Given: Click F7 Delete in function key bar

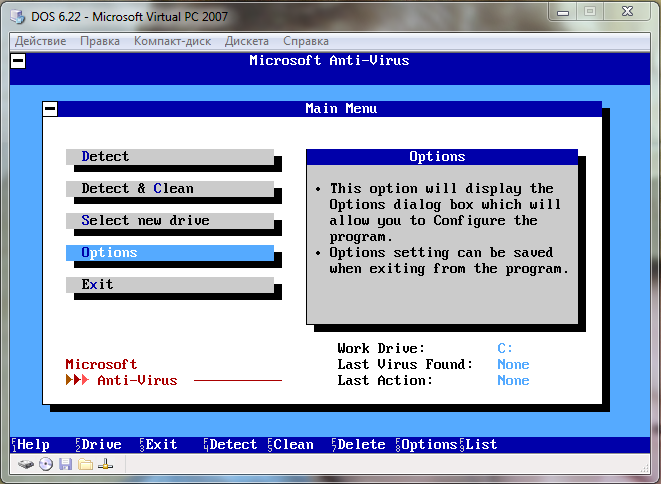Looking at the screenshot, I should (x=359, y=445).
